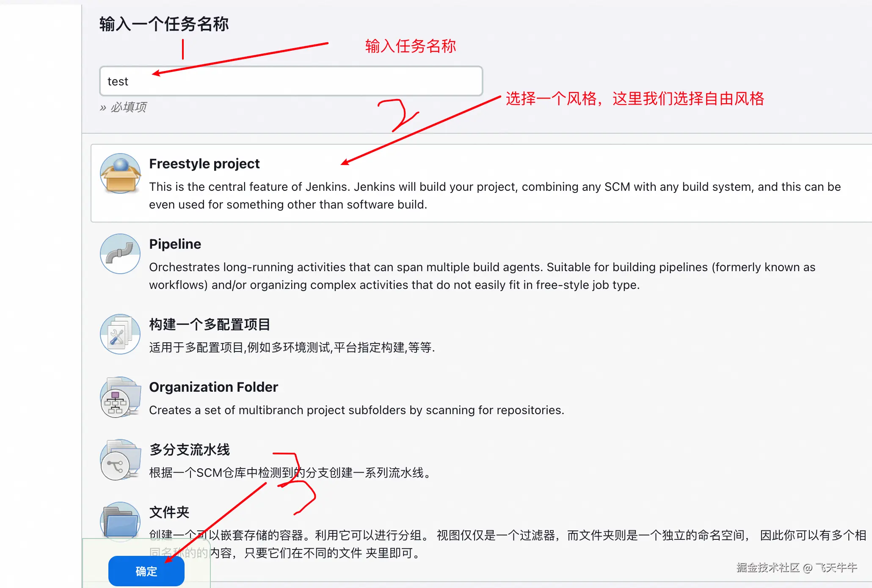Click the 多分支流水线 description line
Screen dimensions: 872x588
point(290,473)
